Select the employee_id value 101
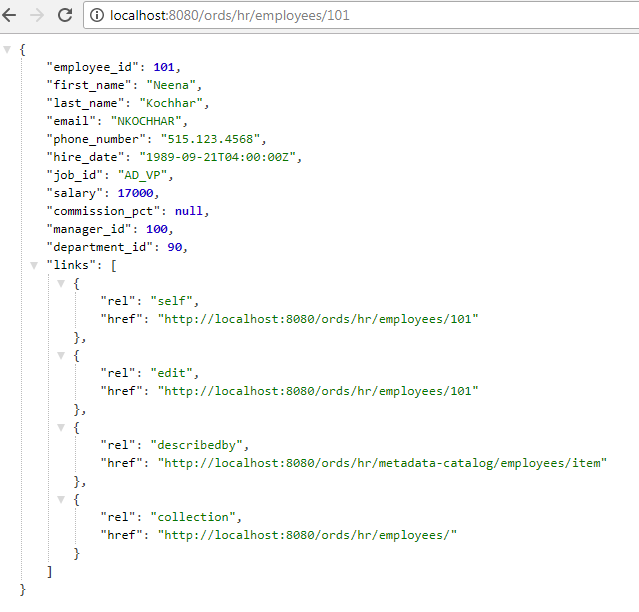 pyautogui.click(x=164, y=67)
